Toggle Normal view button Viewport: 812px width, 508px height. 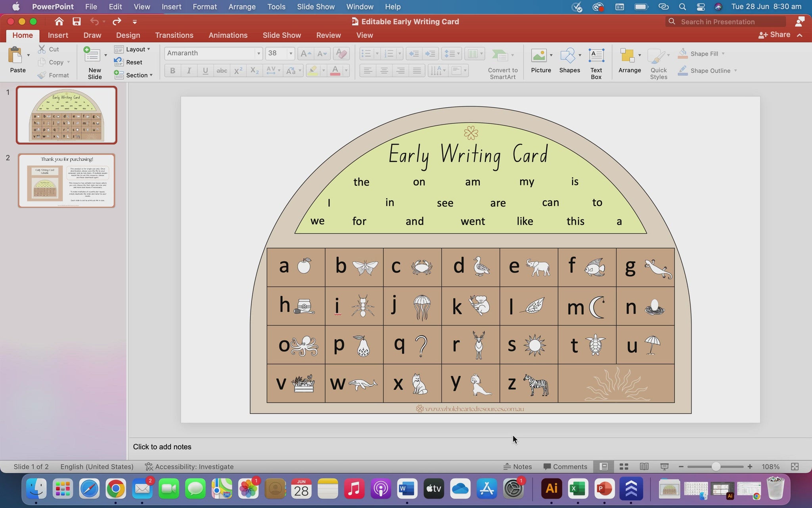603,467
